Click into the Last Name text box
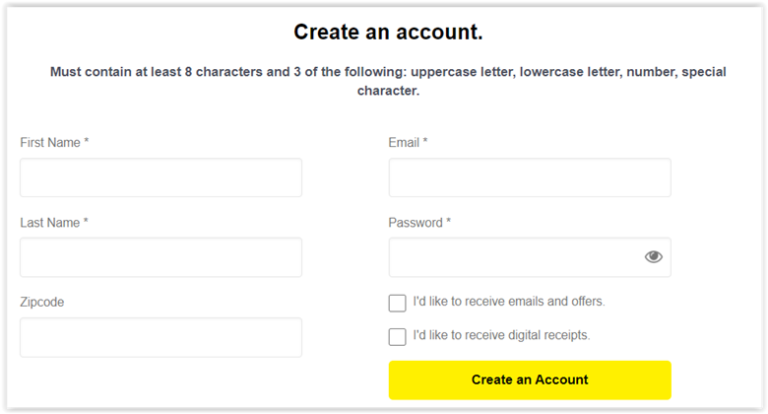The height and width of the screenshot is (414, 768). [160, 257]
